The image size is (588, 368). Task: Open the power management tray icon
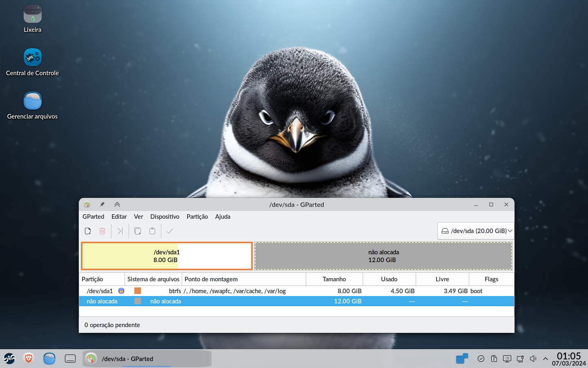coord(507,359)
